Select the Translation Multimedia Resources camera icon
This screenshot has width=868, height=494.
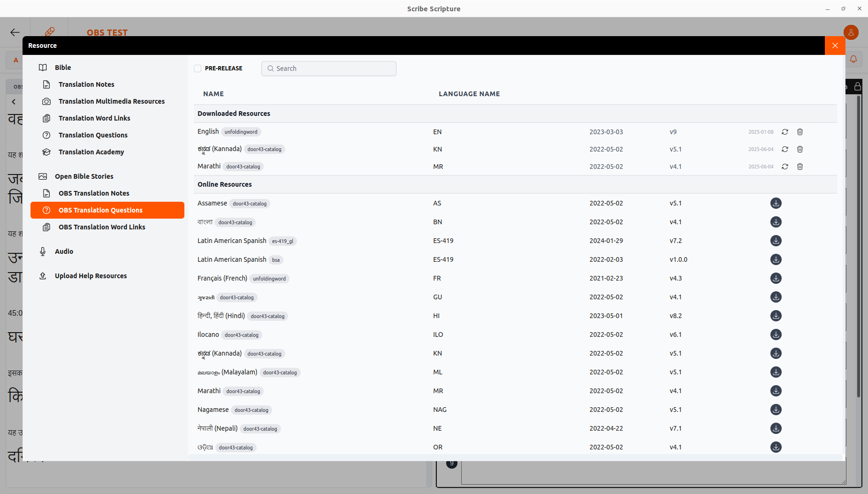pyautogui.click(x=46, y=101)
